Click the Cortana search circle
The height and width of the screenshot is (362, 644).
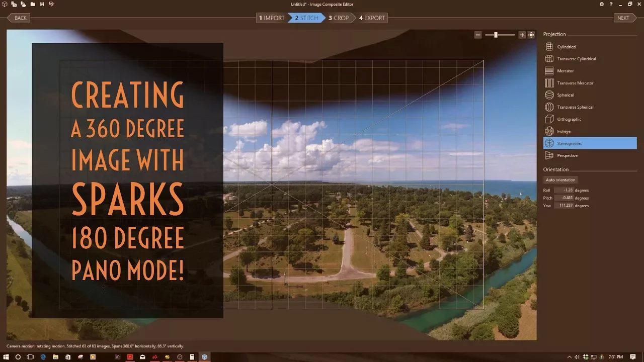tap(18, 357)
